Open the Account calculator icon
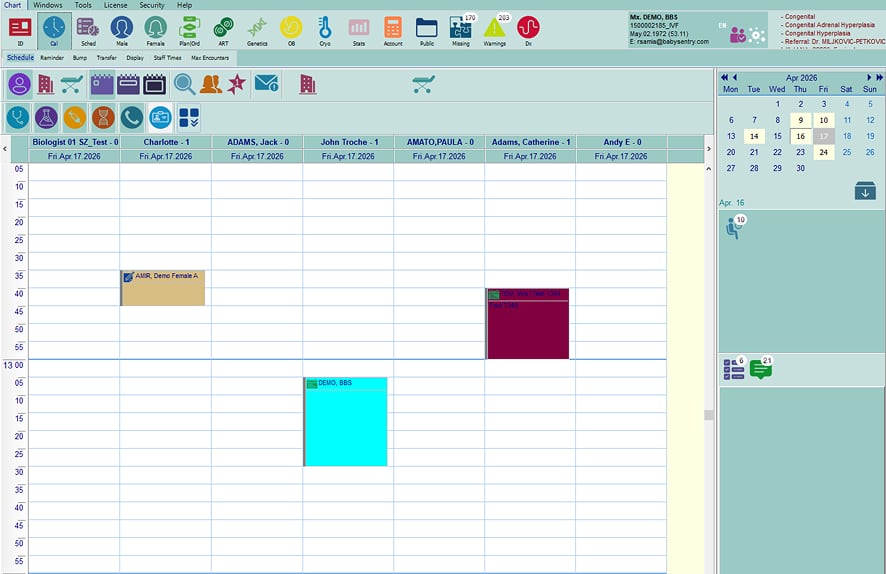 click(x=393, y=31)
